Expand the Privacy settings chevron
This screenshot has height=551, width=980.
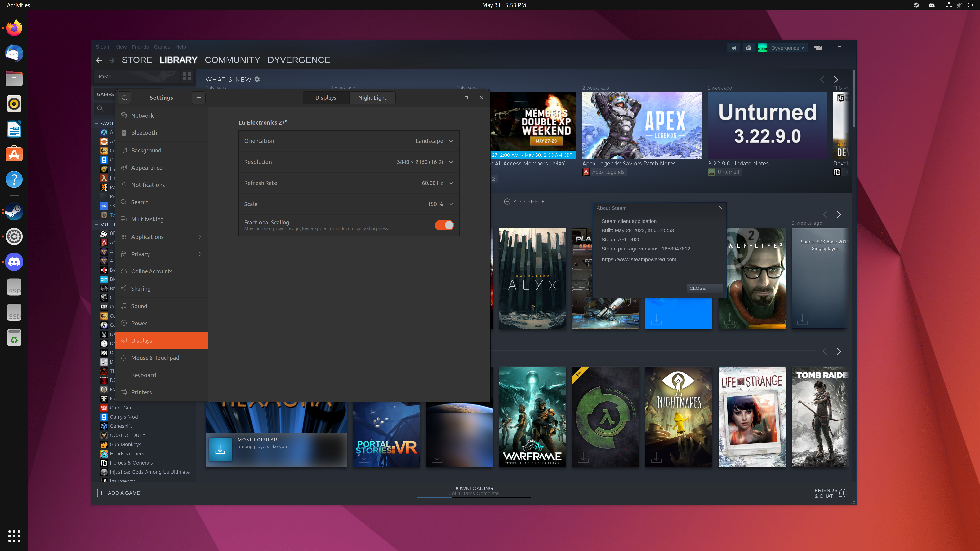(199, 254)
